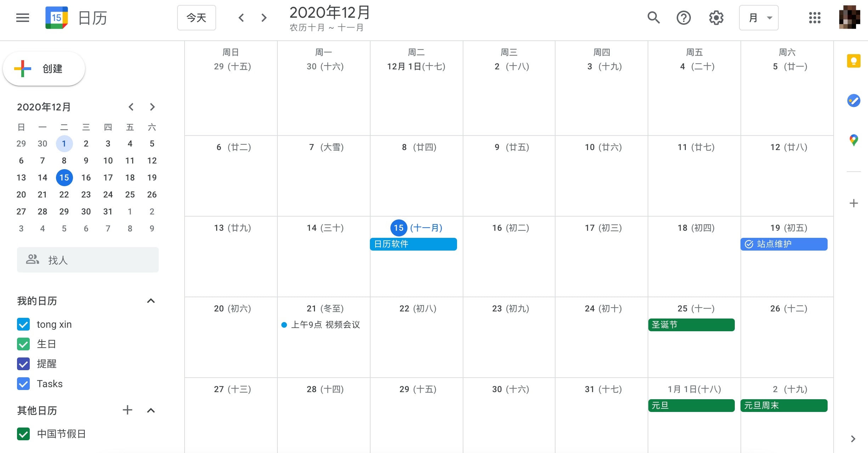Open the main menu hamburger icon
The height and width of the screenshot is (453, 868).
pyautogui.click(x=23, y=18)
